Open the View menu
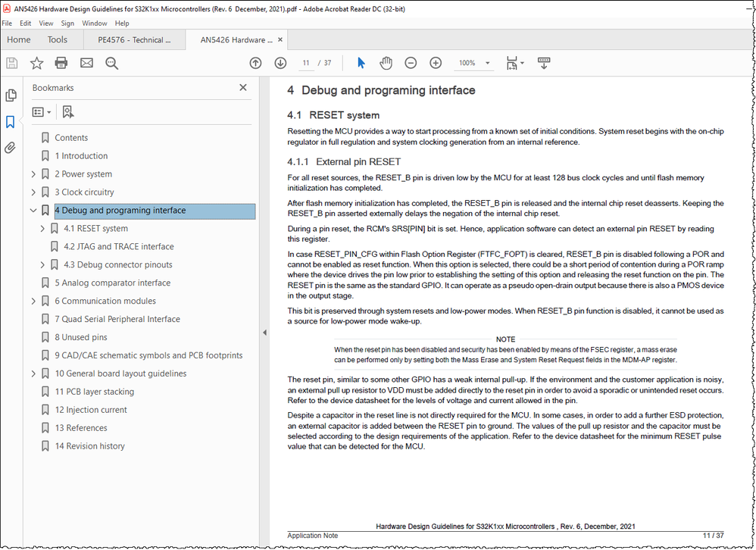Viewport: 756px width, 550px height. (x=46, y=23)
